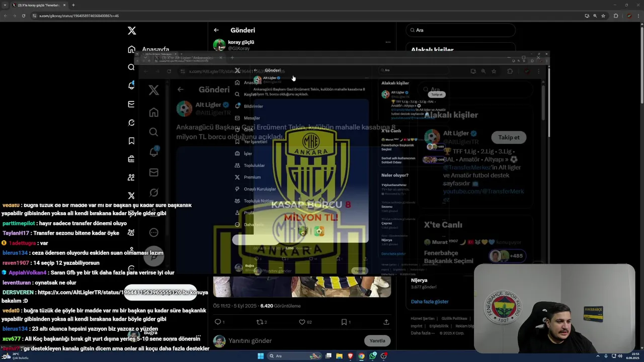Click Bildirimler in the overlaid window menu

tap(254, 106)
